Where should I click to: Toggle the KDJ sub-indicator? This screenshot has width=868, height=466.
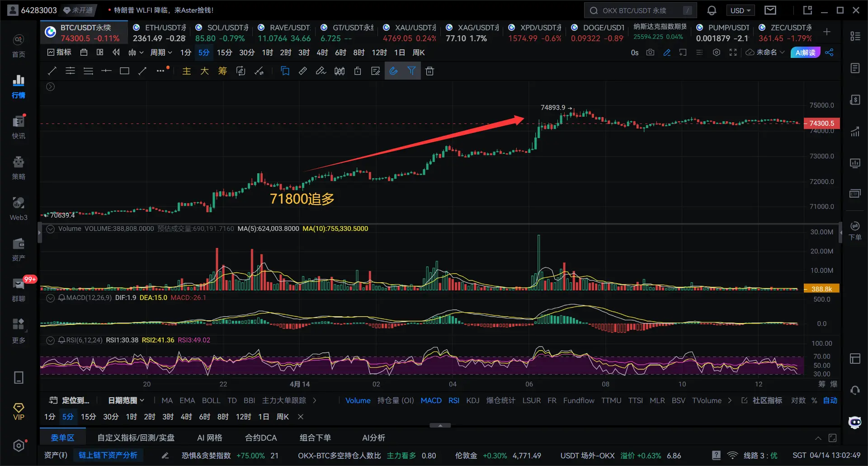[473, 400]
